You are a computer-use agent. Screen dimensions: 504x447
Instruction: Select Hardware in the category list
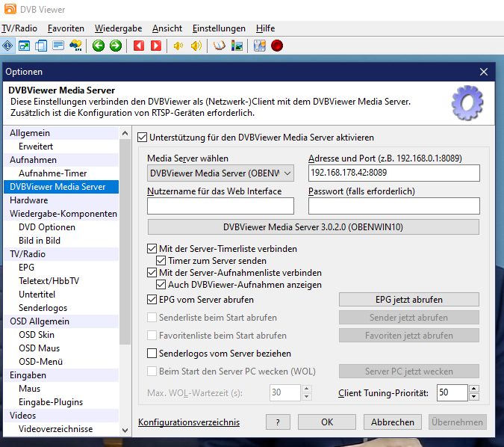click(61, 200)
